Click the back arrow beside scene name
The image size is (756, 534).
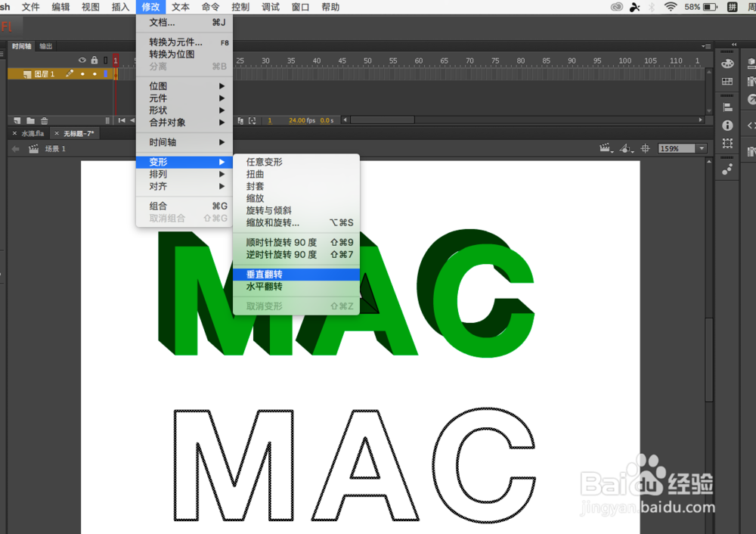click(15, 149)
